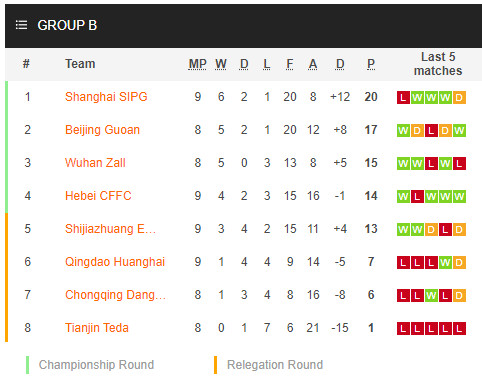This screenshot has height=388, width=482.
Task: Select Wuhan Zall team name
Action: (95, 163)
